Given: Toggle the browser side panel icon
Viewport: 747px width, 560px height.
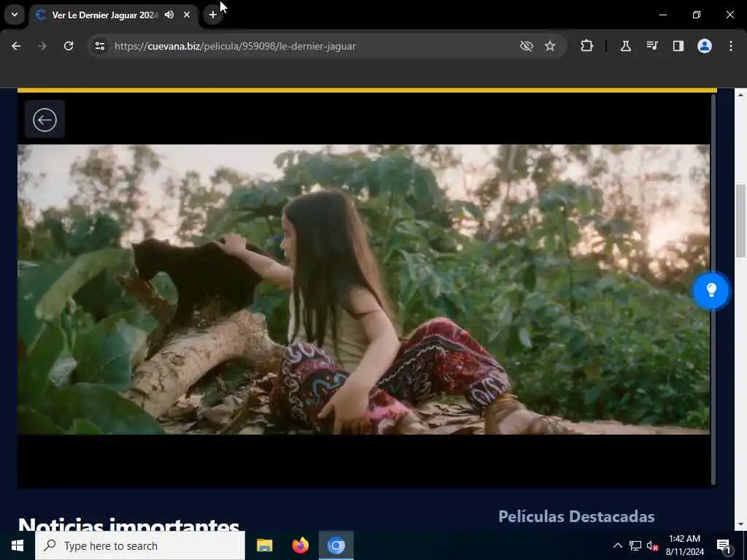Looking at the screenshot, I should [678, 46].
